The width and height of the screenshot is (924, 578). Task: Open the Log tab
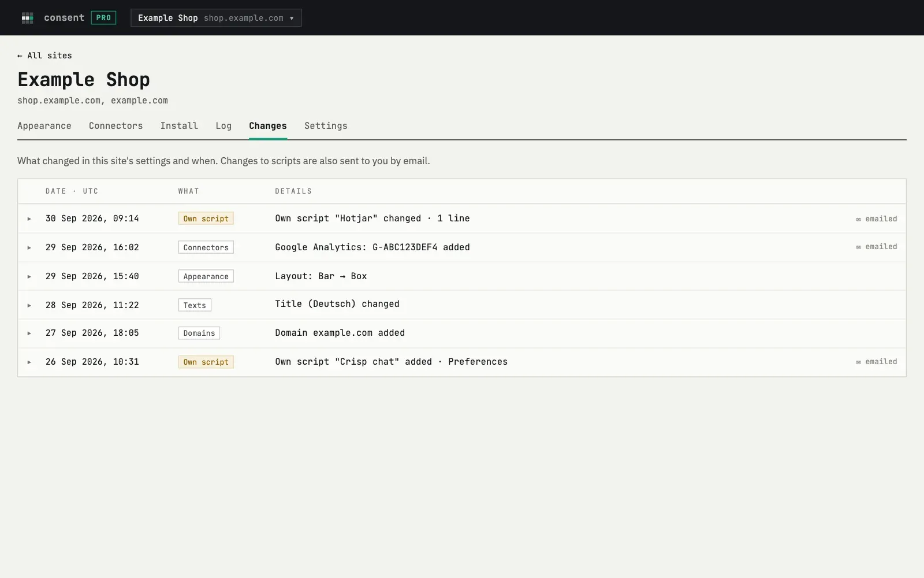click(223, 126)
